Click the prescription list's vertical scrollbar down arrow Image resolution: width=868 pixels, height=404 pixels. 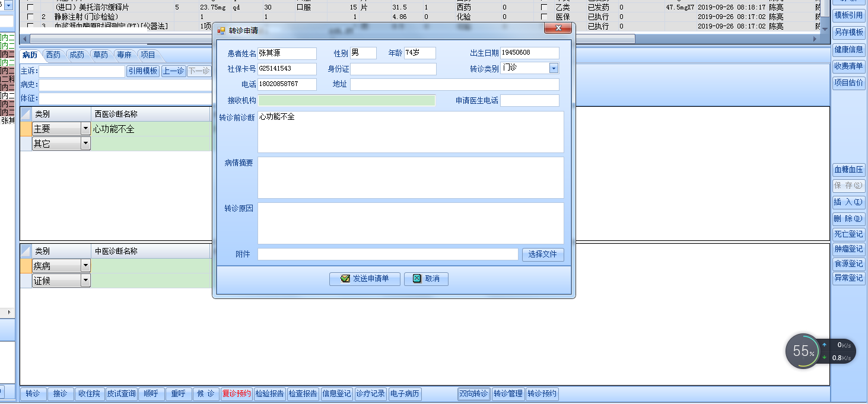point(825,28)
